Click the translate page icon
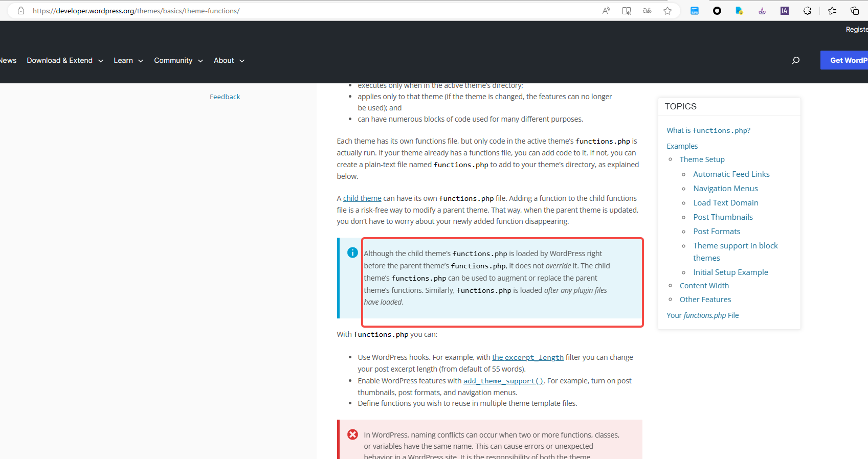 tap(647, 11)
